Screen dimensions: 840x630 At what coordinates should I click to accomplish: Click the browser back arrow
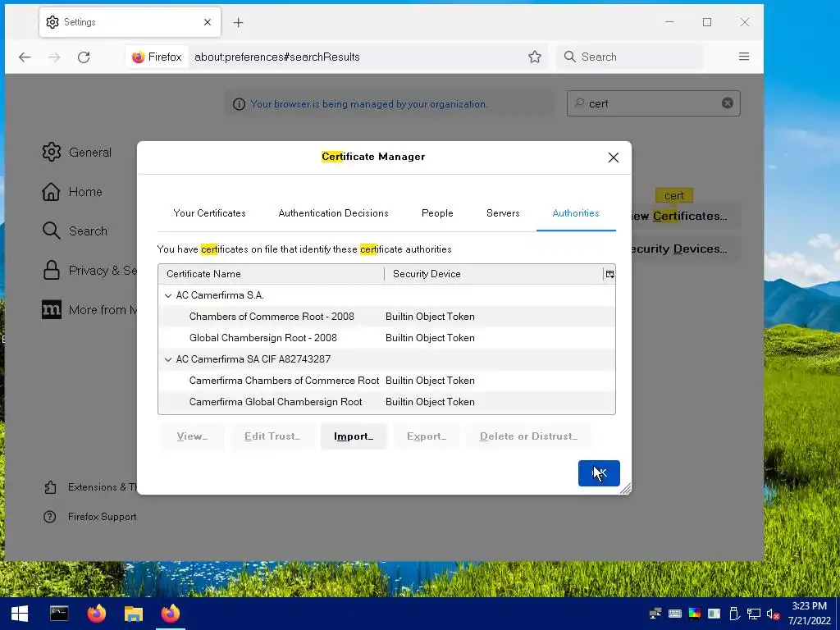(25, 57)
